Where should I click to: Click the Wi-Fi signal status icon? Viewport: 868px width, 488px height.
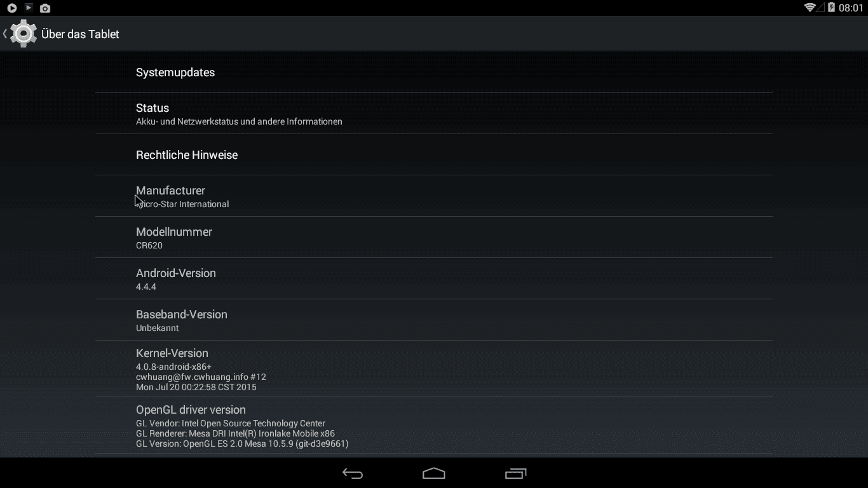tap(810, 8)
